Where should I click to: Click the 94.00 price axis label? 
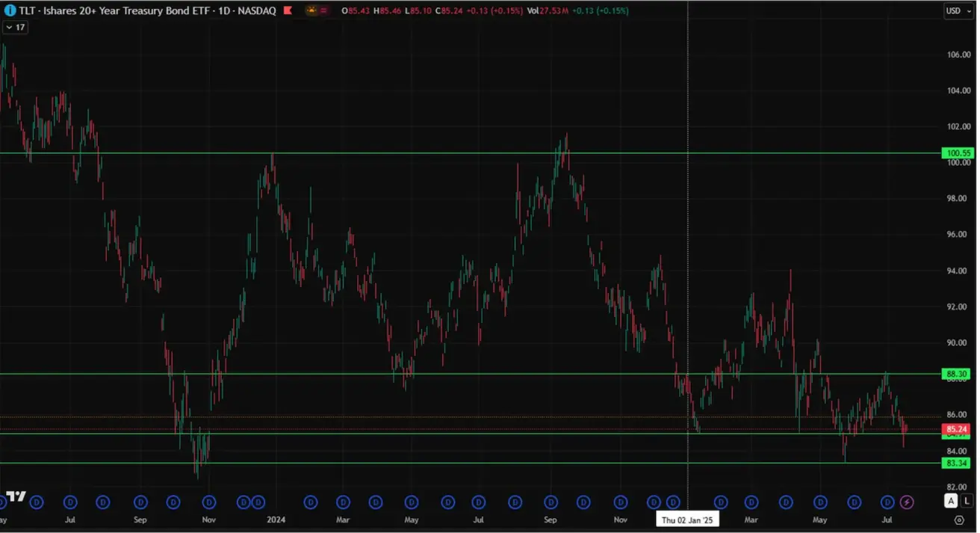pyautogui.click(x=958, y=271)
